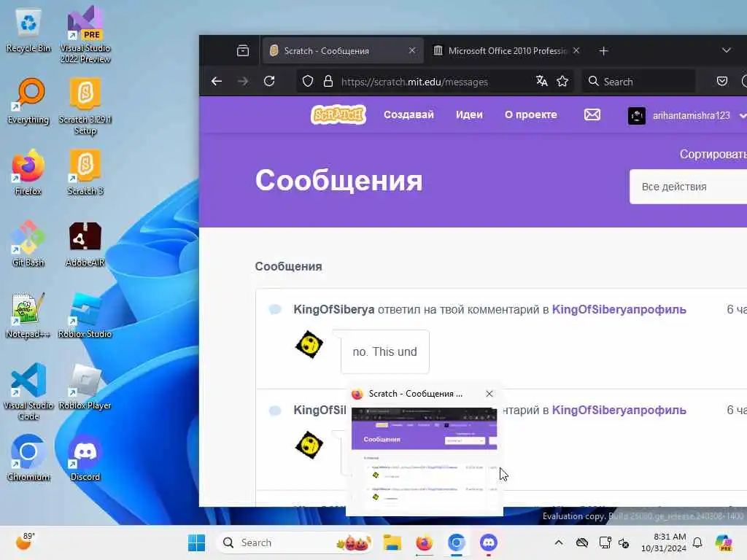The image size is (747, 560).
Task: Open a new Firefox tab with plus button
Action: point(603,50)
